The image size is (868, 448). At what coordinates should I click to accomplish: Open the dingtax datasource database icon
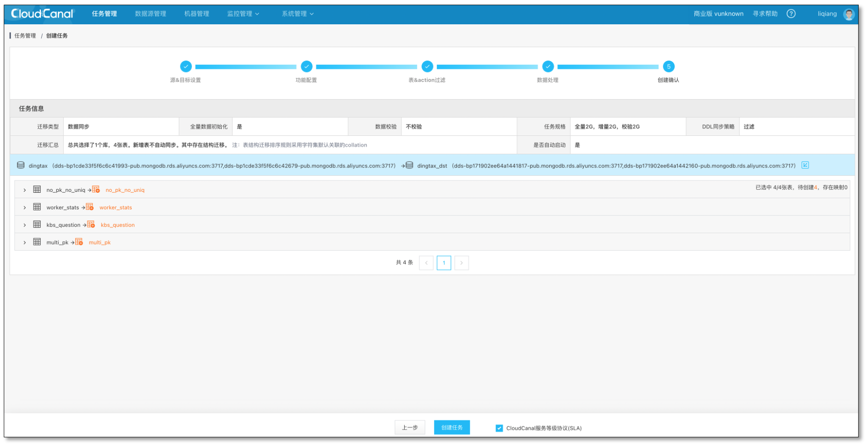click(20, 165)
